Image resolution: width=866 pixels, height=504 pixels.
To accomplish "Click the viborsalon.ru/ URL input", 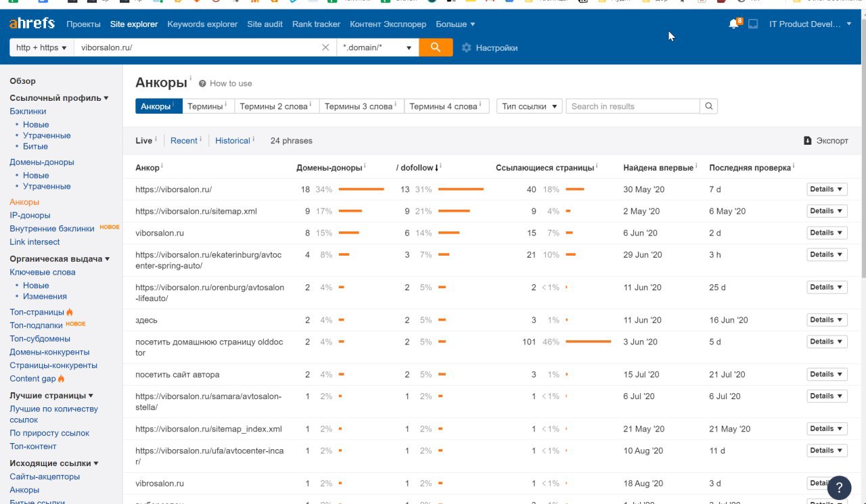I will coord(197,47).
